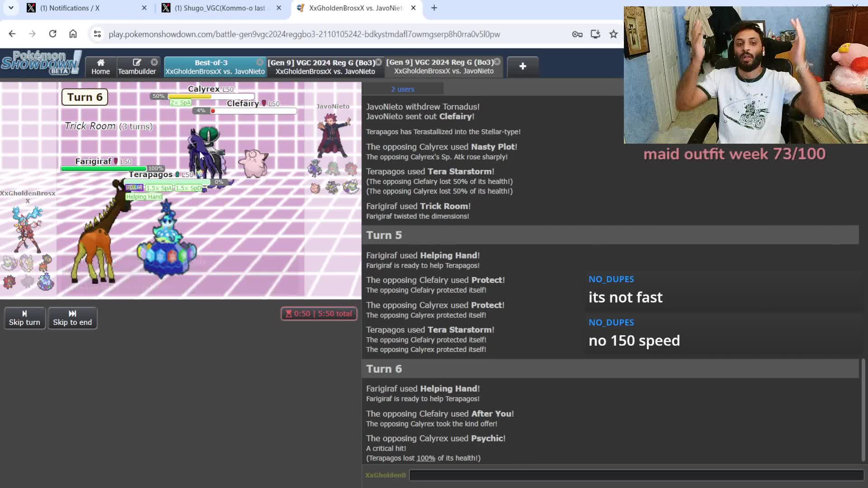Click the plus button to join a room

[x=523, y=66]
